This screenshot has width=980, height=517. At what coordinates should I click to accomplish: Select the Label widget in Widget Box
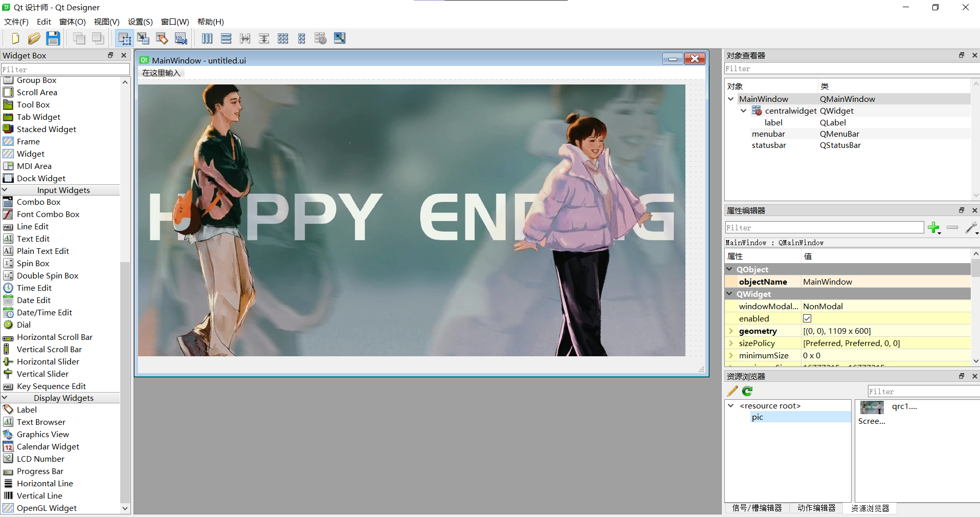click(x=27, y=410)
